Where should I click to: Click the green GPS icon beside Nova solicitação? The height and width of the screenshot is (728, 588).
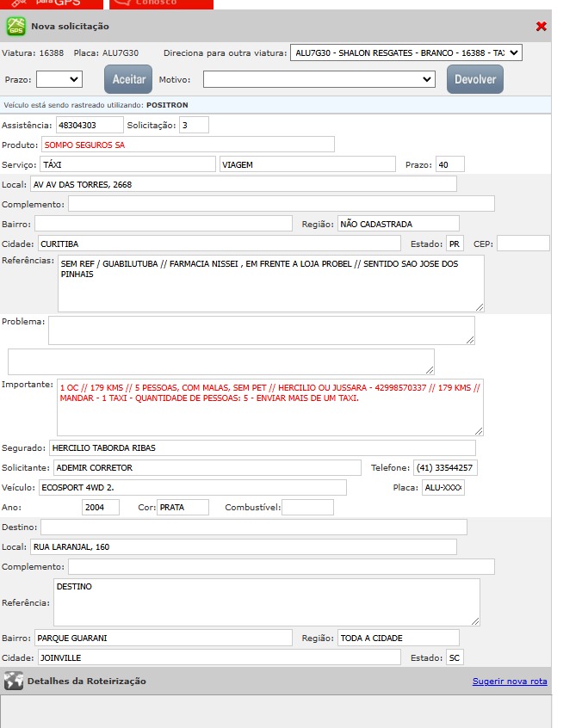tap(15, 27)
